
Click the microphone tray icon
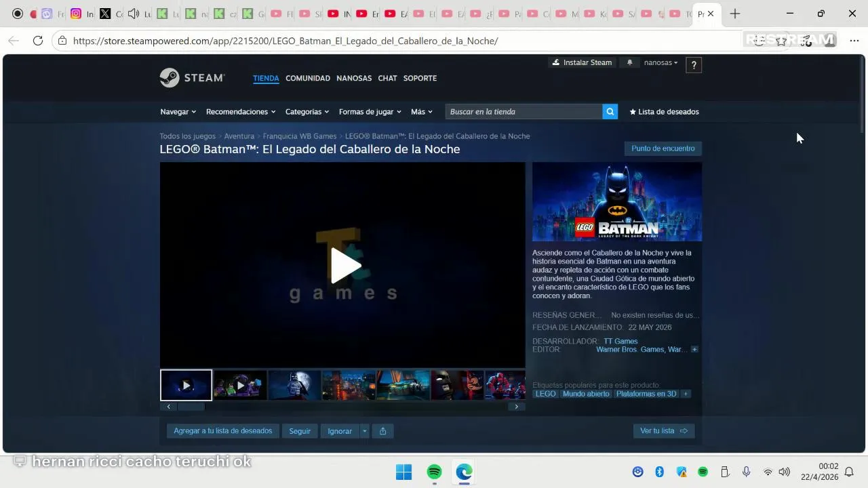pos(746,472)
